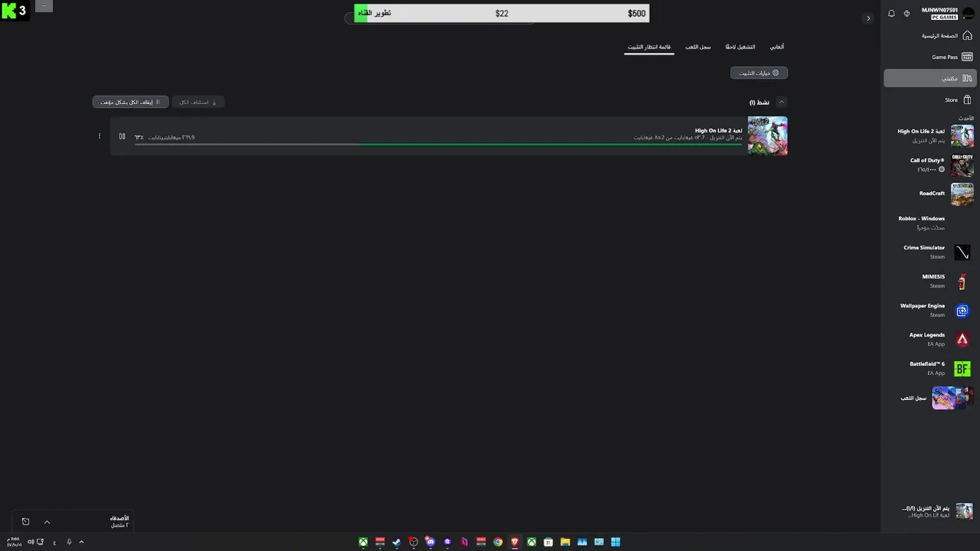Open the taskbar clock and date

click(14, 542)
